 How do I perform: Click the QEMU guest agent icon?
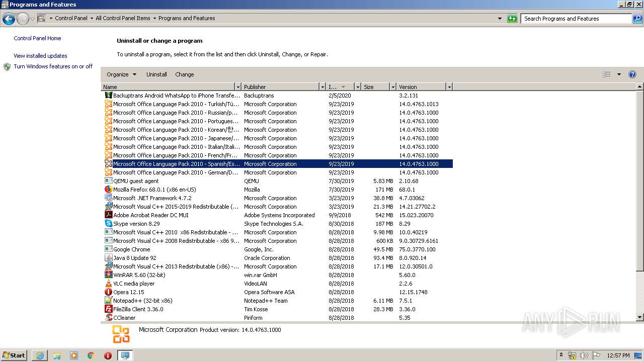tap(108, 181)
